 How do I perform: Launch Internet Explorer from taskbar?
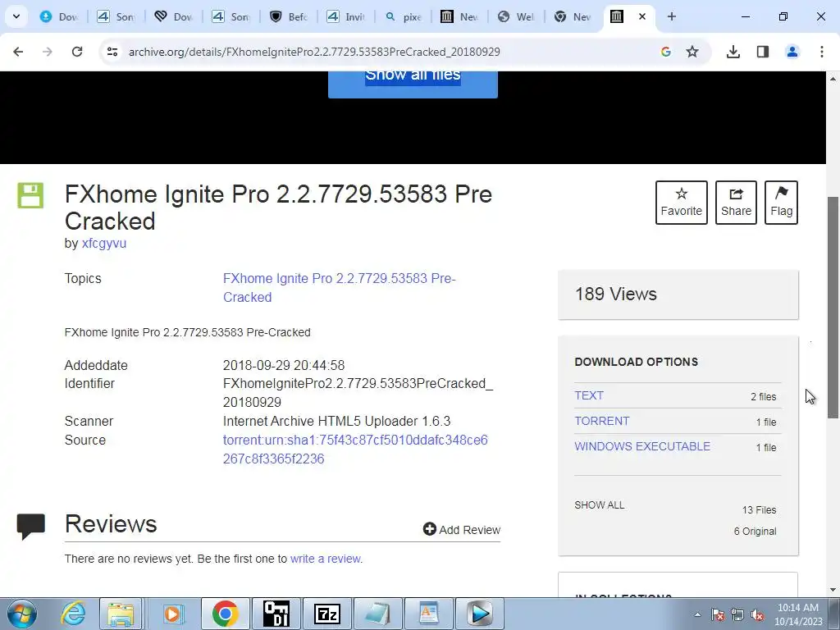[x=73, y=614]
